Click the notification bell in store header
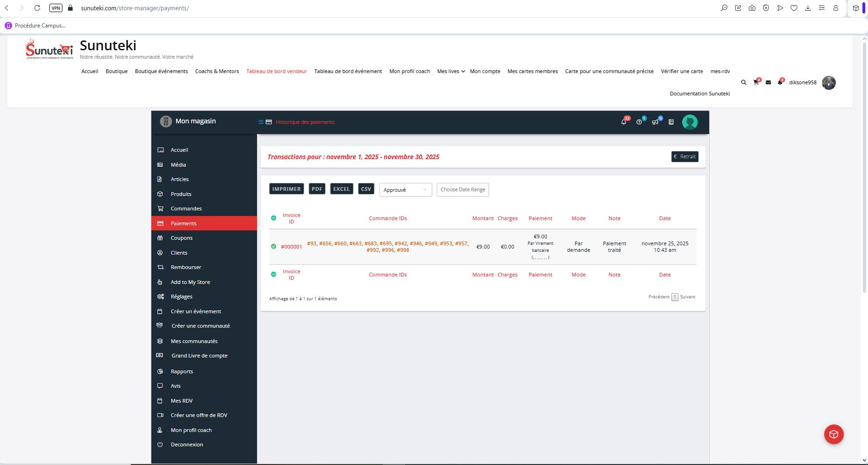The height and width of the screenshot is (465, 868). 624,122
